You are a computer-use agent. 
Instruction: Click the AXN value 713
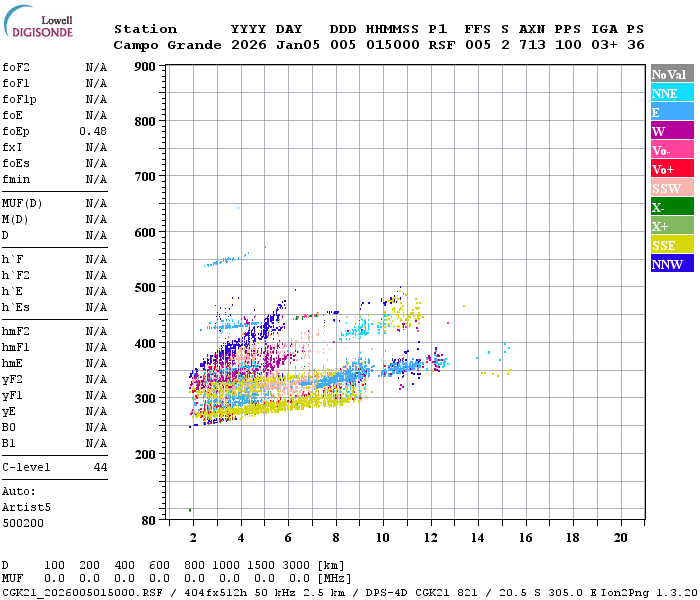point(532,45)
